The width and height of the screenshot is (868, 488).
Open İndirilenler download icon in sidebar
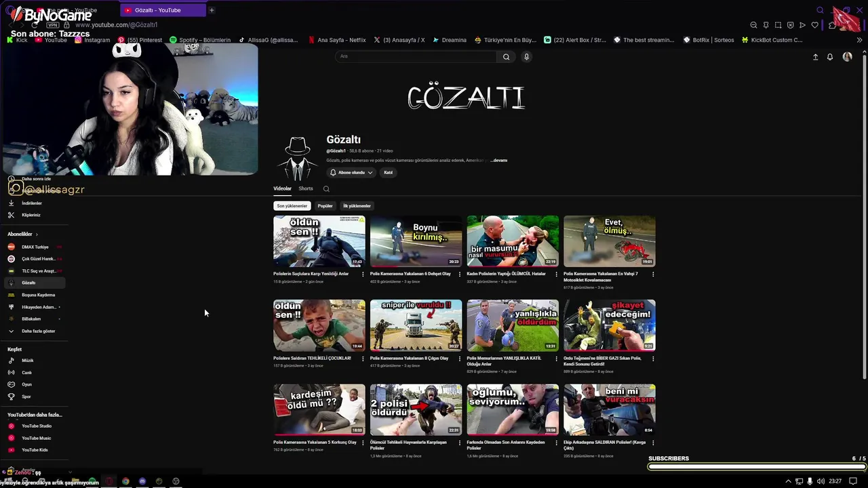point(11,203)
